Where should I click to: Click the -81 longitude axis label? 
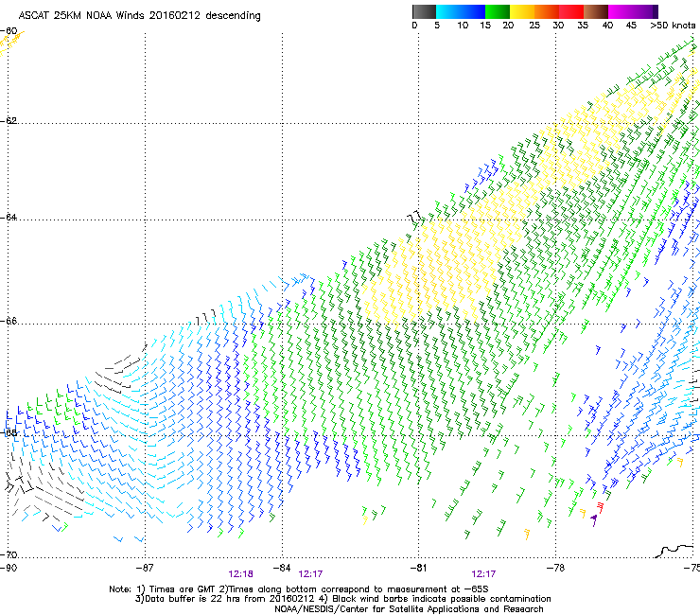pos(419,568)
